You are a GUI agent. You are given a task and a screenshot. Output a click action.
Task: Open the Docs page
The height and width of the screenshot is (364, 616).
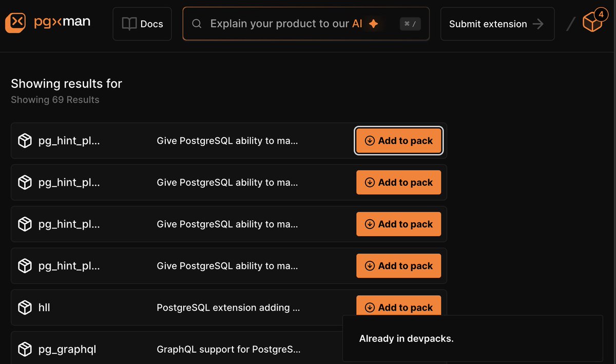(143, 24)
